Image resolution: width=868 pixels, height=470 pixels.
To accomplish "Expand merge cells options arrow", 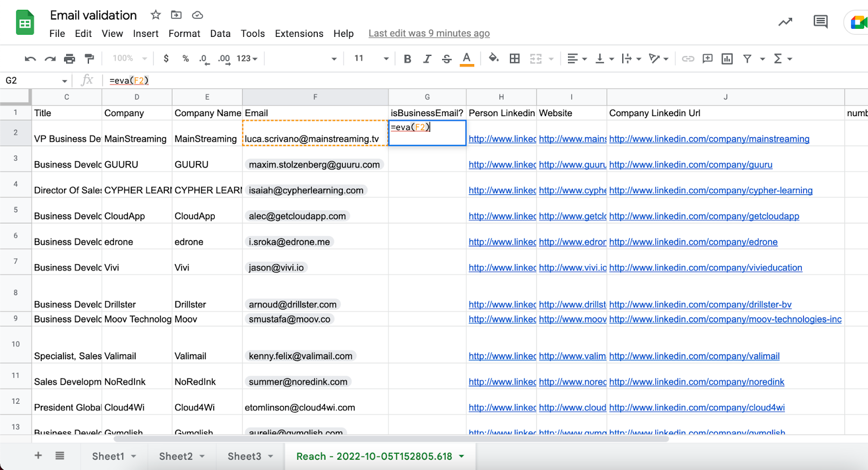I will 551,59.
